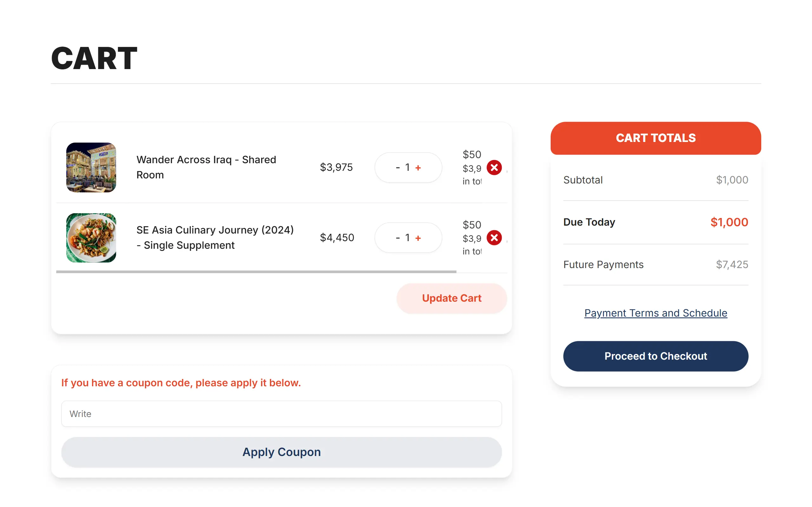
Task: Click the horizontal scrollbar under cart items
Action: click(256, 272)
